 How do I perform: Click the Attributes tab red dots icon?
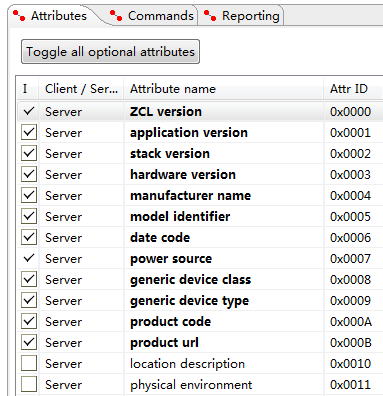click(19, 15)
